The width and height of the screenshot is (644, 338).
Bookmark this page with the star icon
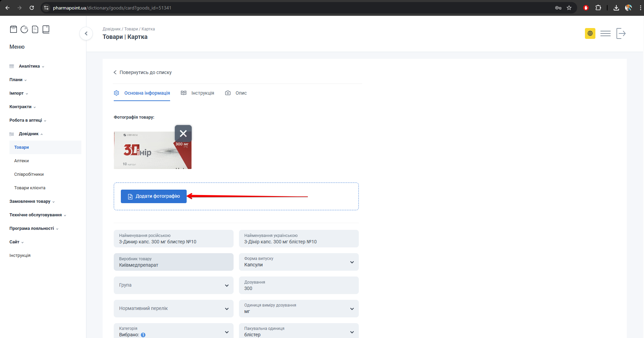tap(569, 8)
